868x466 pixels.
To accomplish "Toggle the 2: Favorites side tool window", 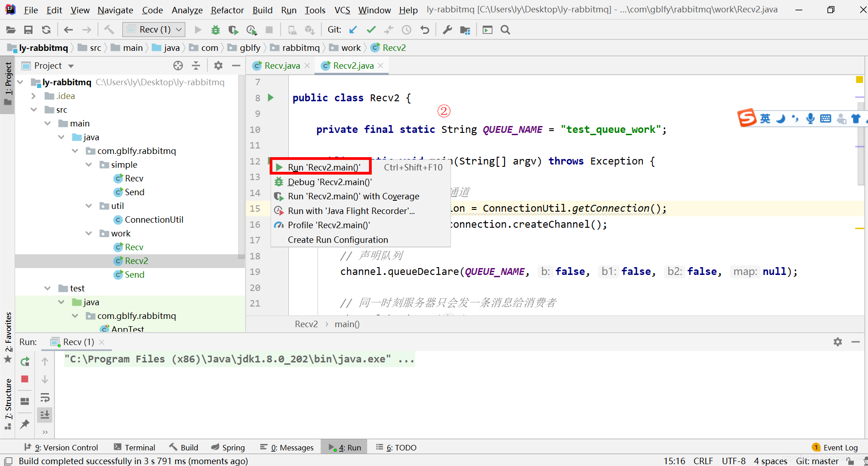I will point(8,337).
